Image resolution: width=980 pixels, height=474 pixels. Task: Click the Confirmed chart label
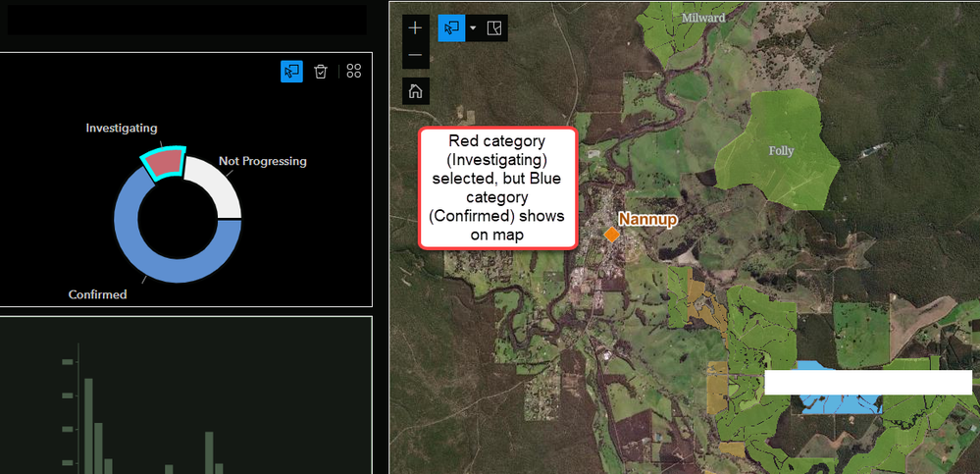pyautogui.click(x=97, y=293)
